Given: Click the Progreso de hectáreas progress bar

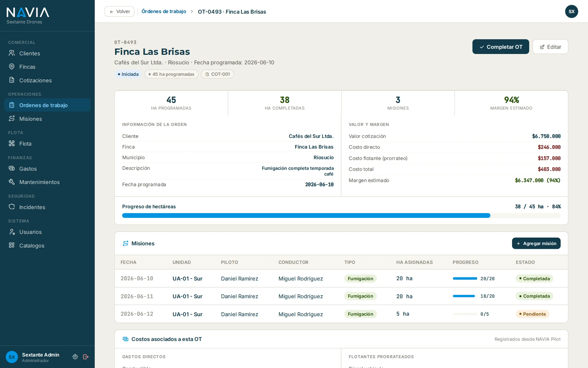Looking at the screenshot, I should 341,216.
